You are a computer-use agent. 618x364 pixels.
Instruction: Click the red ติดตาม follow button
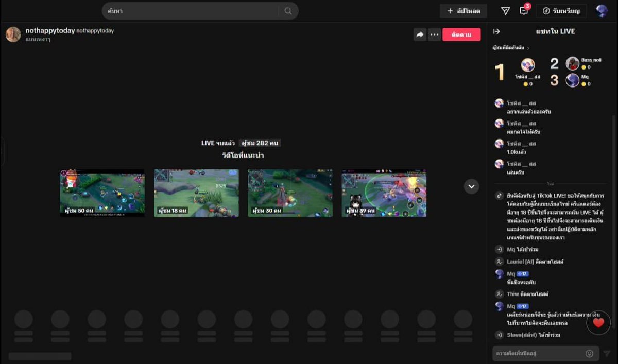tap(461, 34)
